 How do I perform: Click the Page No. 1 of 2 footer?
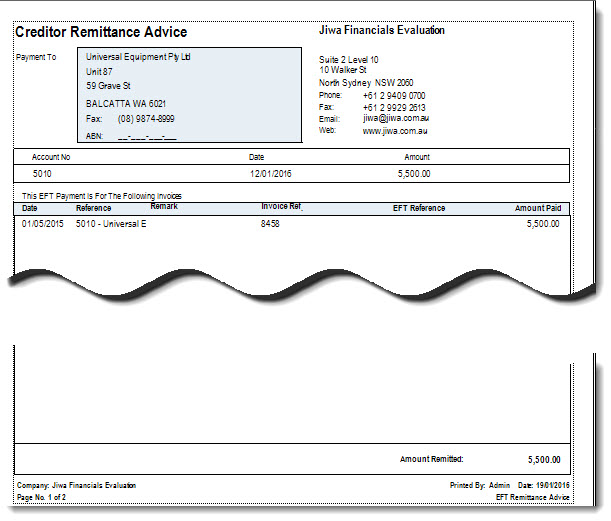[x=41, y=497]
